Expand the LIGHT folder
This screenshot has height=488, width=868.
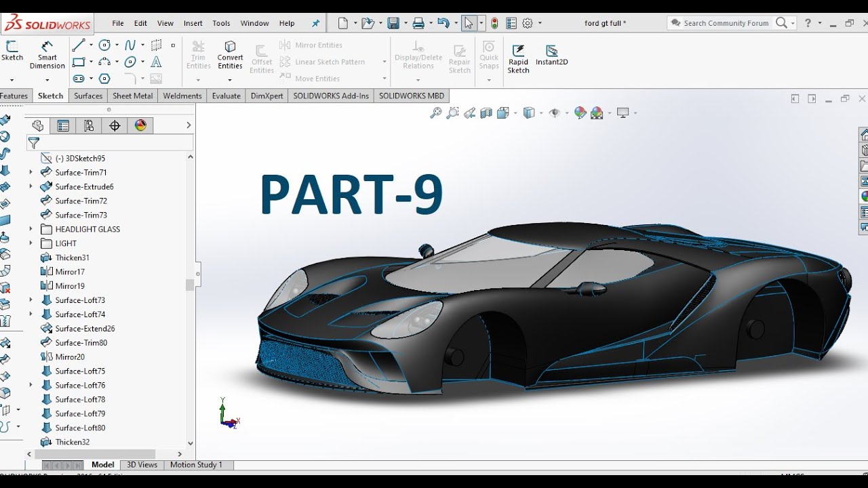pyautogui.click(x=31, y=243)
